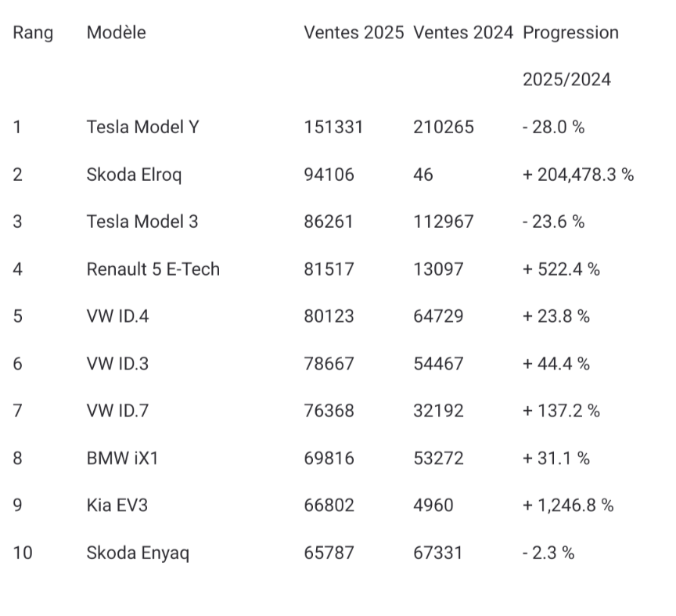Select the 13097 sales value for 2024
676x616 pixels.
[x=438, y=269]
